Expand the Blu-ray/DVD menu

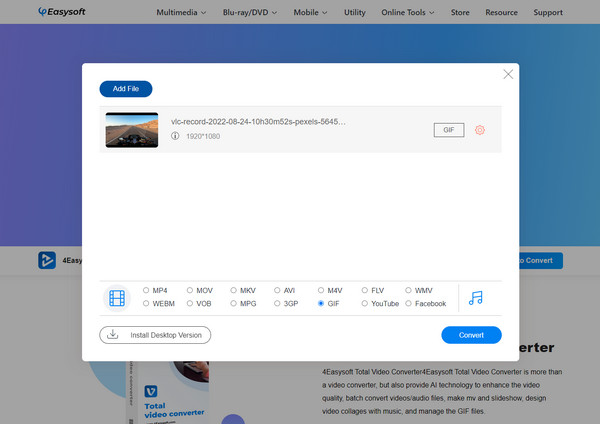click(250, 12)
